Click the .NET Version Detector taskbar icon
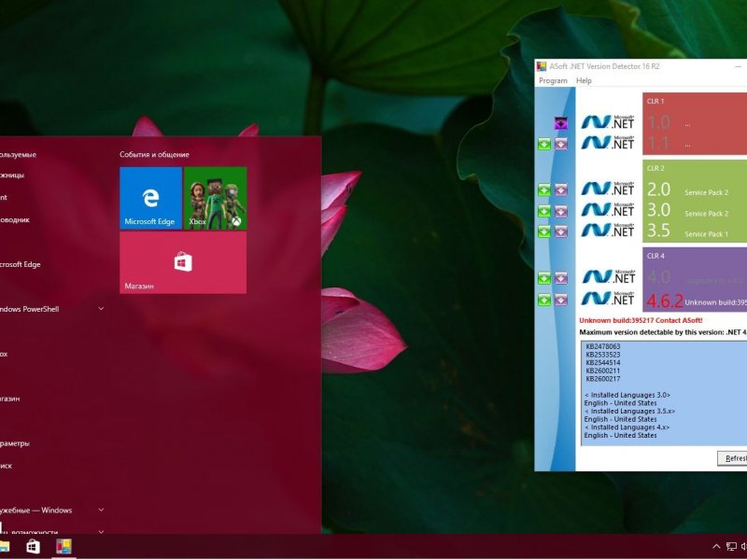 63,546
